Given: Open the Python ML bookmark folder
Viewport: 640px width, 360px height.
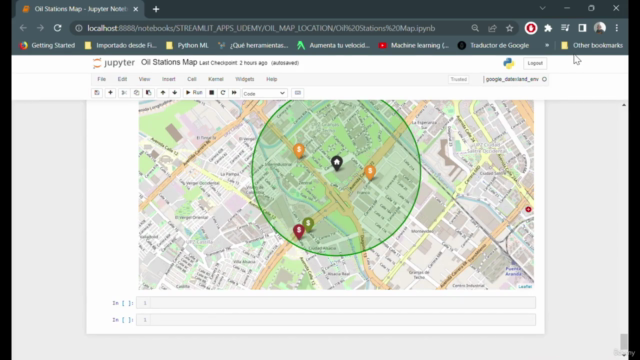Looking at the screenshot, I should [187, 45].
